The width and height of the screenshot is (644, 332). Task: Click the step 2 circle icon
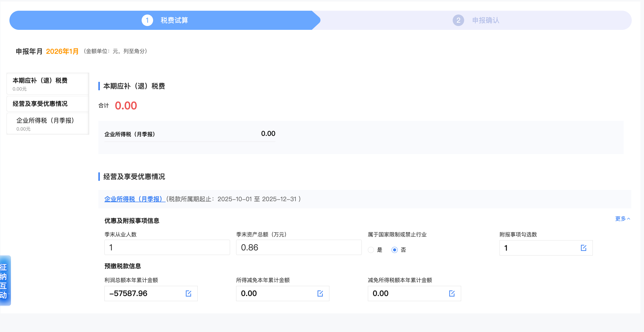(x=459, y=20)
